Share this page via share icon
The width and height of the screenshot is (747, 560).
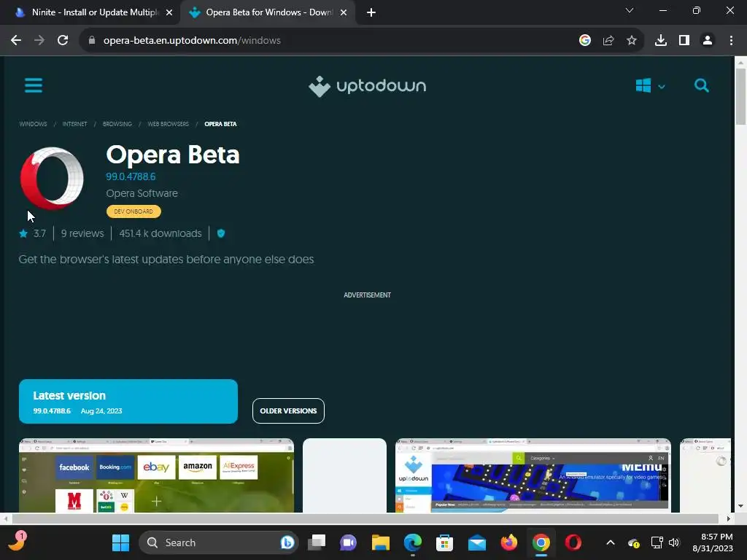pyautogui.click(x=608, y=41)
